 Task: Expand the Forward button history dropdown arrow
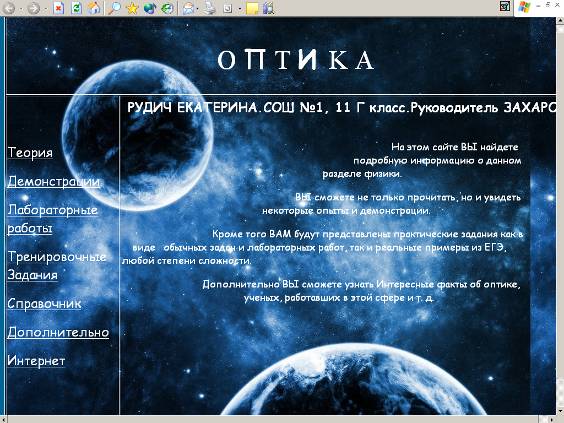coord(45,9)
